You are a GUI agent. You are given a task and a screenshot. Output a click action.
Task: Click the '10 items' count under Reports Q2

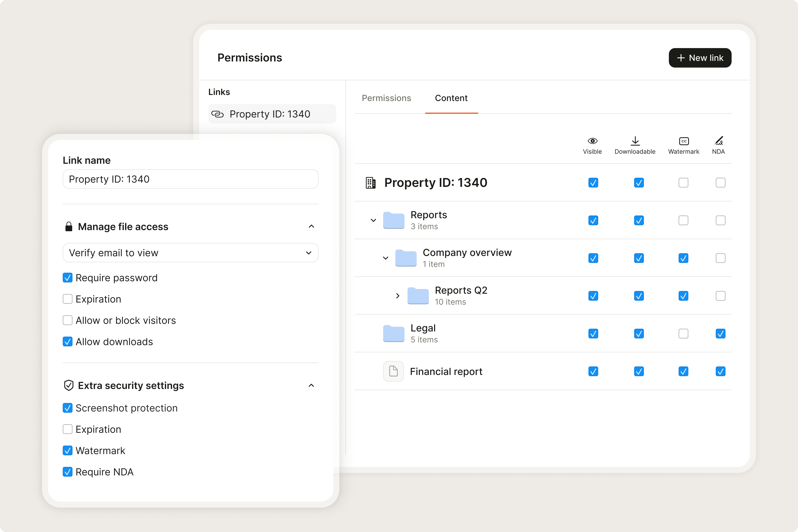450,302
